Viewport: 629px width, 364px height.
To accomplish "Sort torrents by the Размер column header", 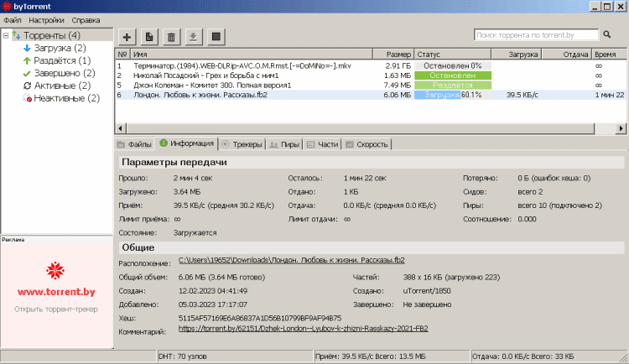I will coord(398,54).
